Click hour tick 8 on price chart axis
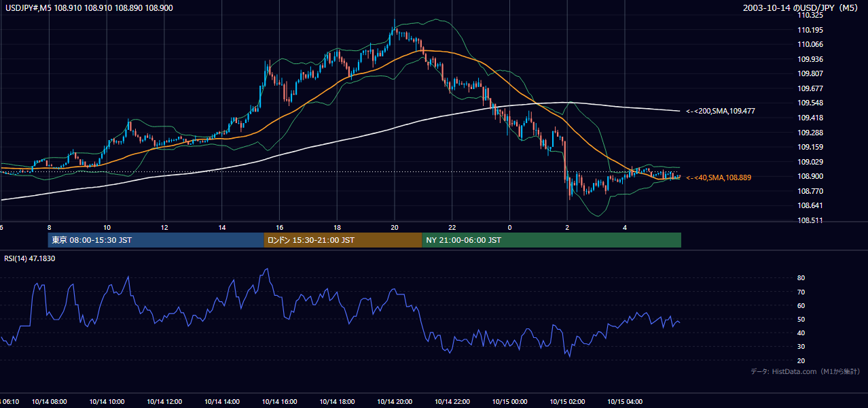Screen dimensions: 868x408 pyautogui.click(x=49, y=228)
